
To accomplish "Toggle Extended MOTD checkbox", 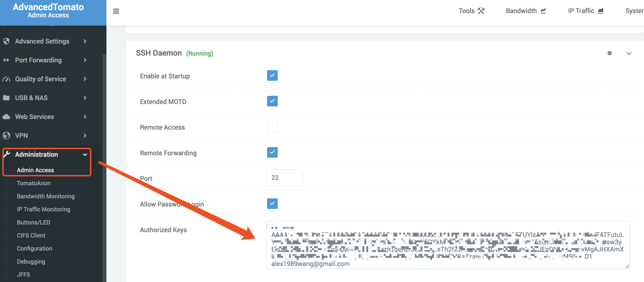I will click(x=272, y=101).
